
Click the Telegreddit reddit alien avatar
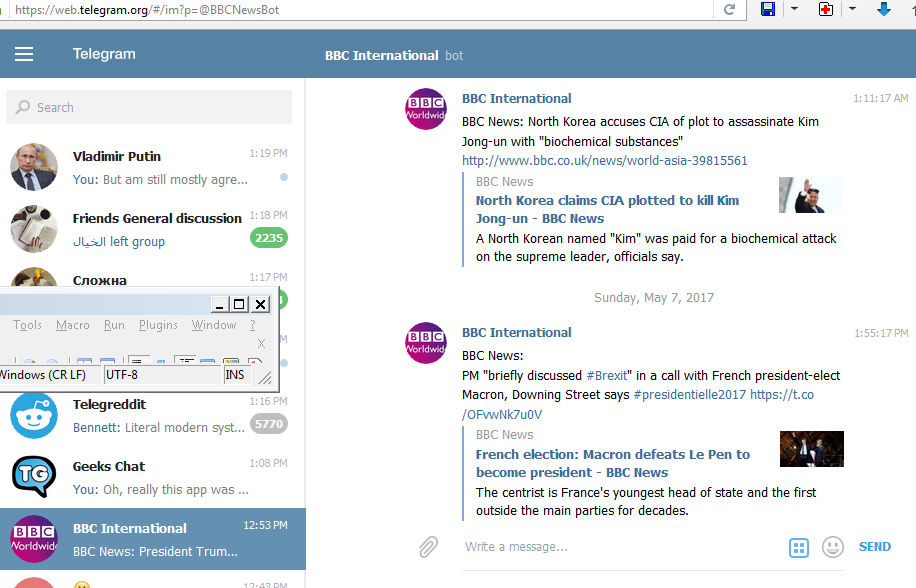coord(34,415)
